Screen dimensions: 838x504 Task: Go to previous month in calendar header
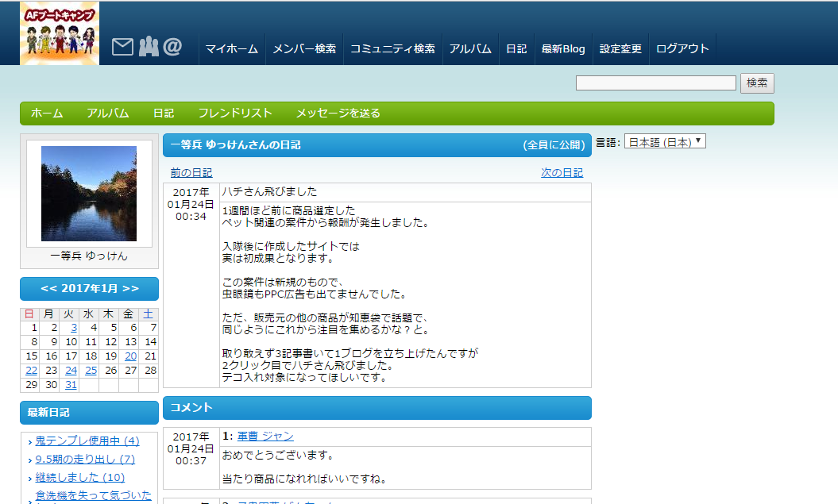click(48, 288)
